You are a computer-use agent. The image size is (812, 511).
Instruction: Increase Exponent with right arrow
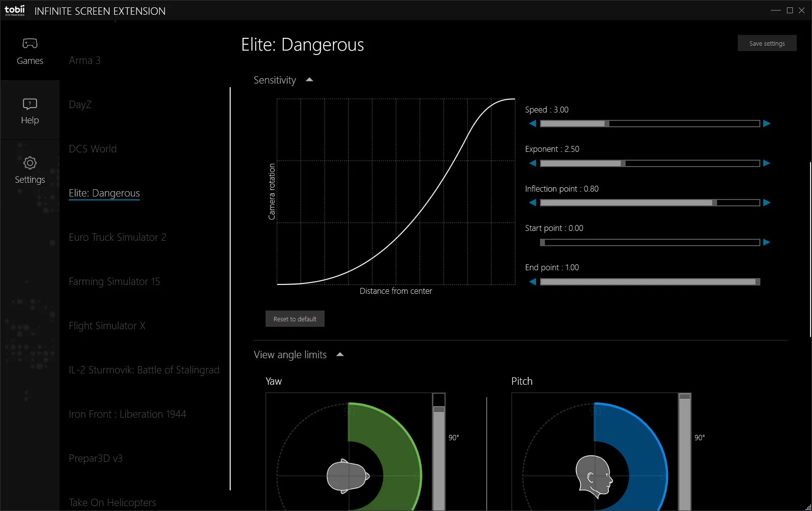point(767,163)
